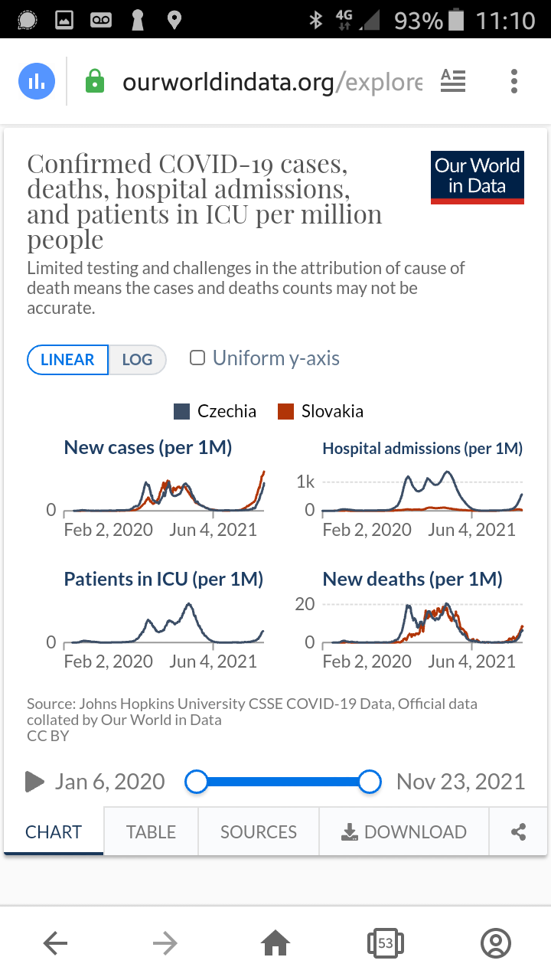Open the browser three-dot menu
The height and width of the screenshot is (980, 551).
coord(514,81)
